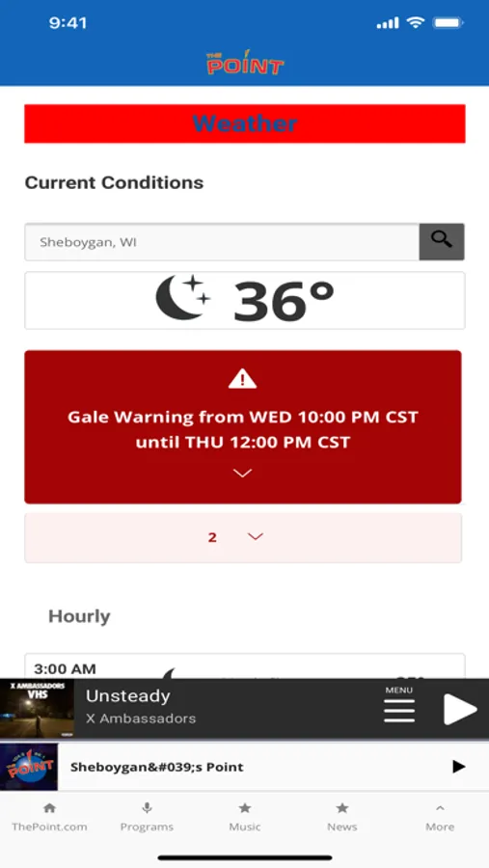
Task: Tap the Unsteady song title text
Action: 128,695
